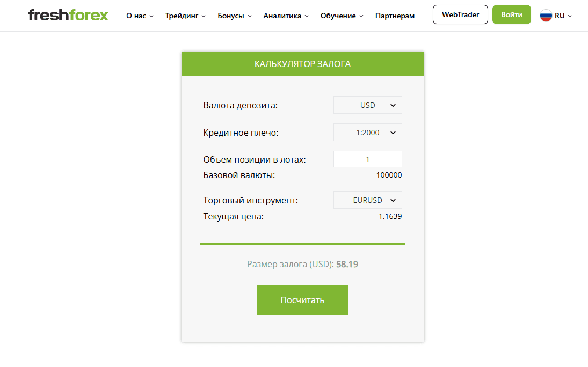588x367 pixels.
Task: Click the Посчитать calculate button
Action: point(302,300)
